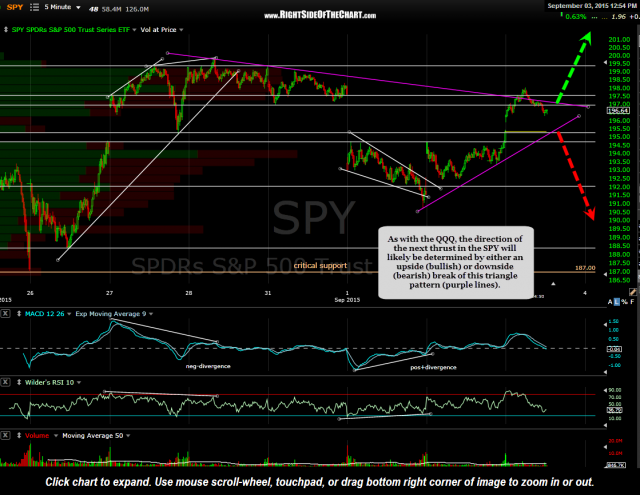Select the triangle pattern annotation text box
The width and height of the screenshot is (640, 495).
(x=456, y=262)
